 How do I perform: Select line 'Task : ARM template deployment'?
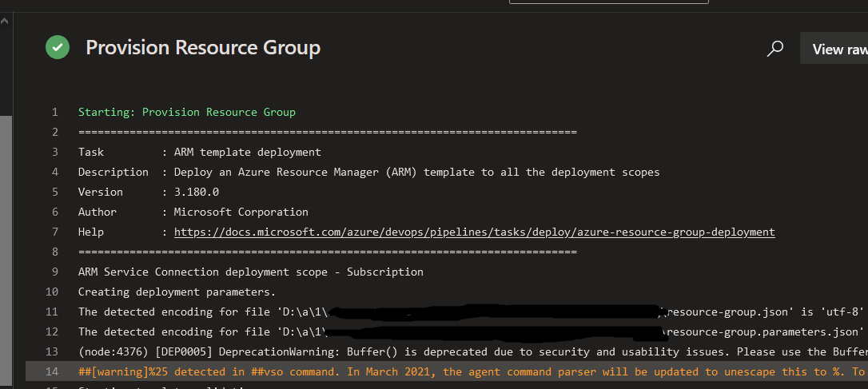[199, 153]
